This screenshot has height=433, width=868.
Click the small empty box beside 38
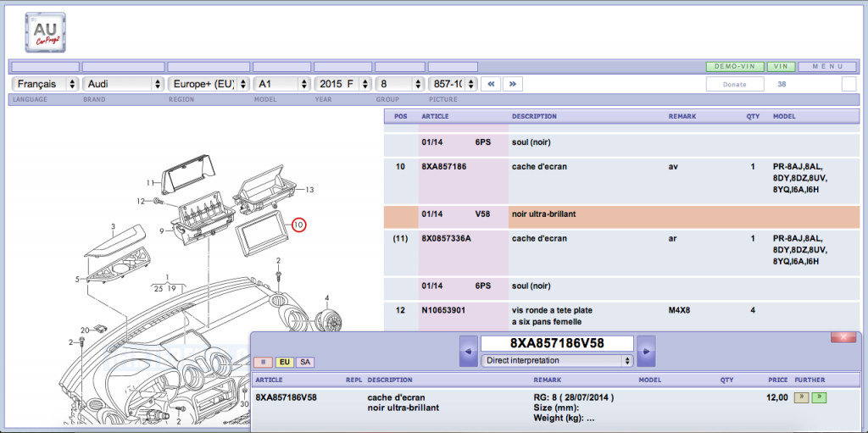pyautogui.click(x=849, y=84)
